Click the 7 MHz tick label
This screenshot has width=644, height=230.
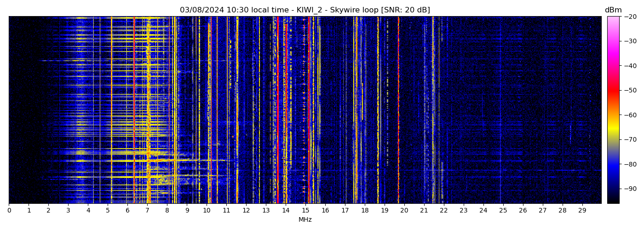click(147, 211)
